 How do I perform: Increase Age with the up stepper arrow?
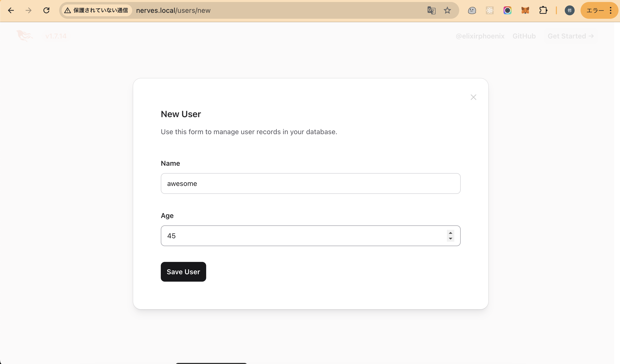pyautogui.click(x=451, y=233)
